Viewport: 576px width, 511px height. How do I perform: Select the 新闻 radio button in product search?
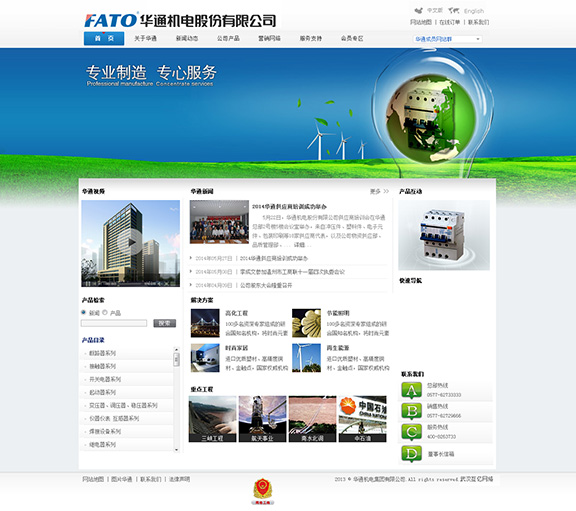click(83, 312)
